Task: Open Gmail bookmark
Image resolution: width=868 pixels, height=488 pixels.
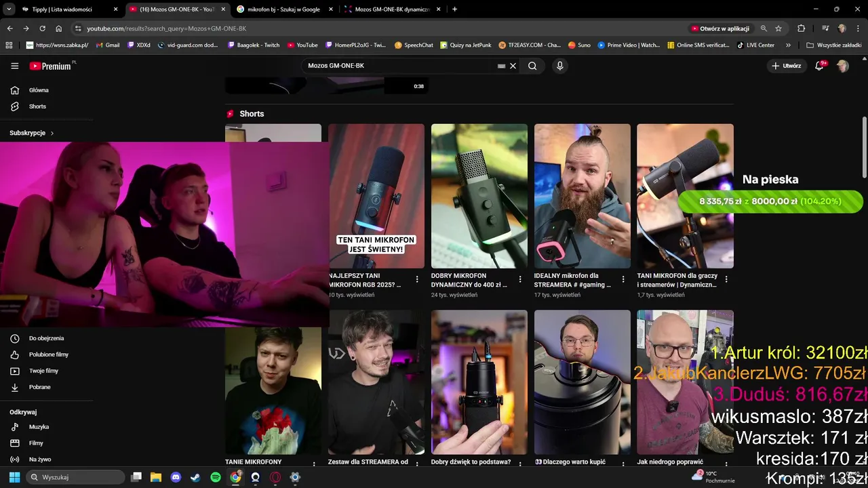Action: [x=108, y=45]
